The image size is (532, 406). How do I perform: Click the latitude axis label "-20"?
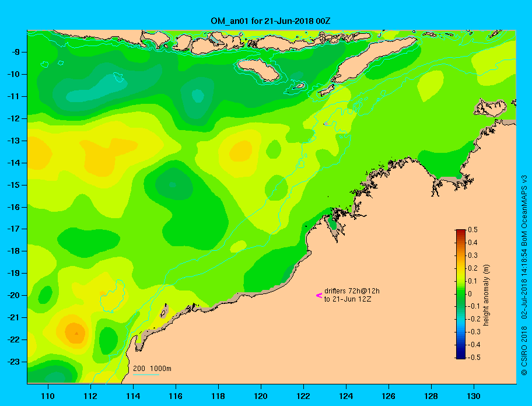[13, 295]
